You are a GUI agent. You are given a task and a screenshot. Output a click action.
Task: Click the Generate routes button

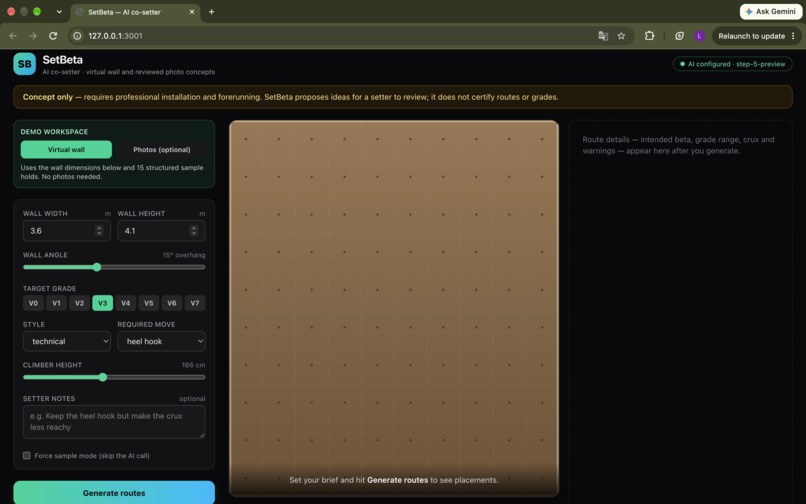pos(114,493)
